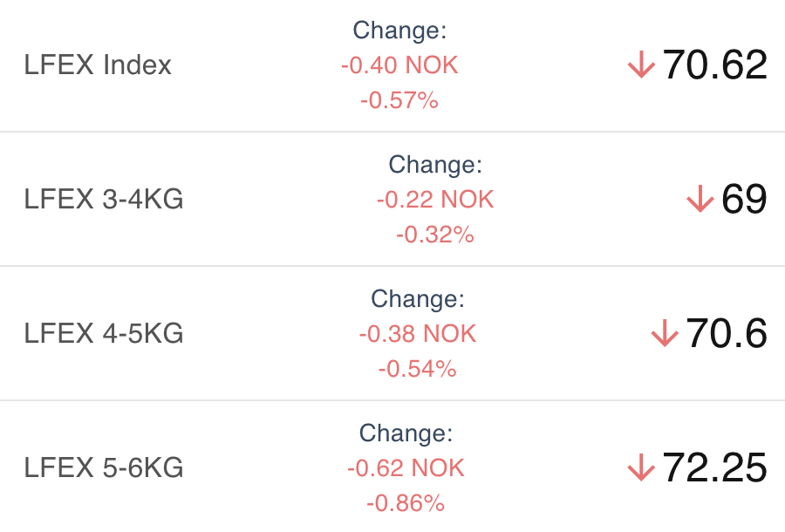This screenshot has width=785, height=532.
Task: Select the LFEX 4-5KG label
Action: click(x=104, y=334)
